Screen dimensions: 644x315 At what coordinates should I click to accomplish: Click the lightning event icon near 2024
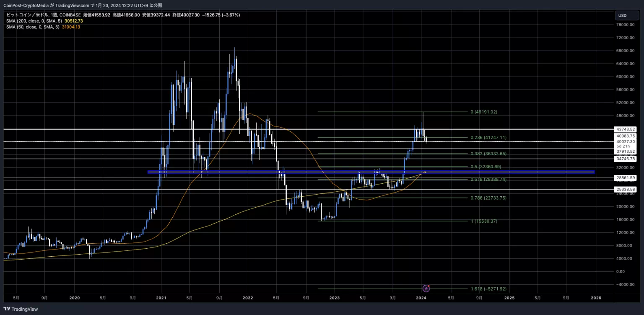pyautogui.click(x=426, y=288)
